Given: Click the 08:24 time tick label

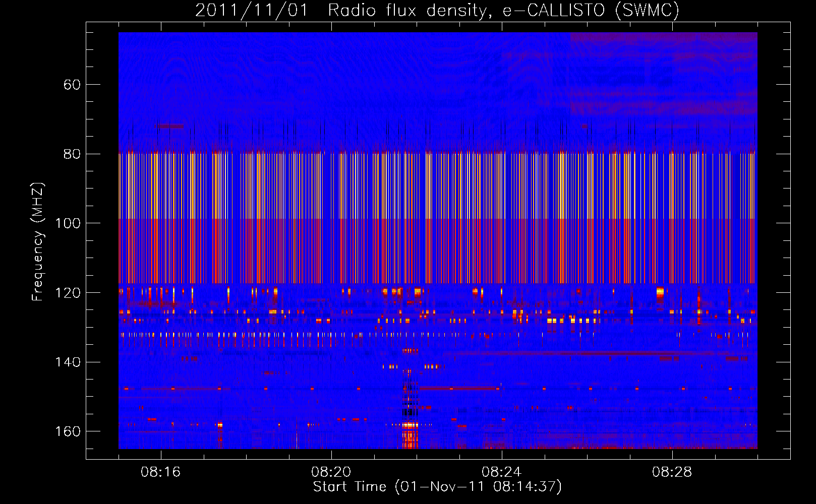Looking at the screenshot, I should coord(502,472).
